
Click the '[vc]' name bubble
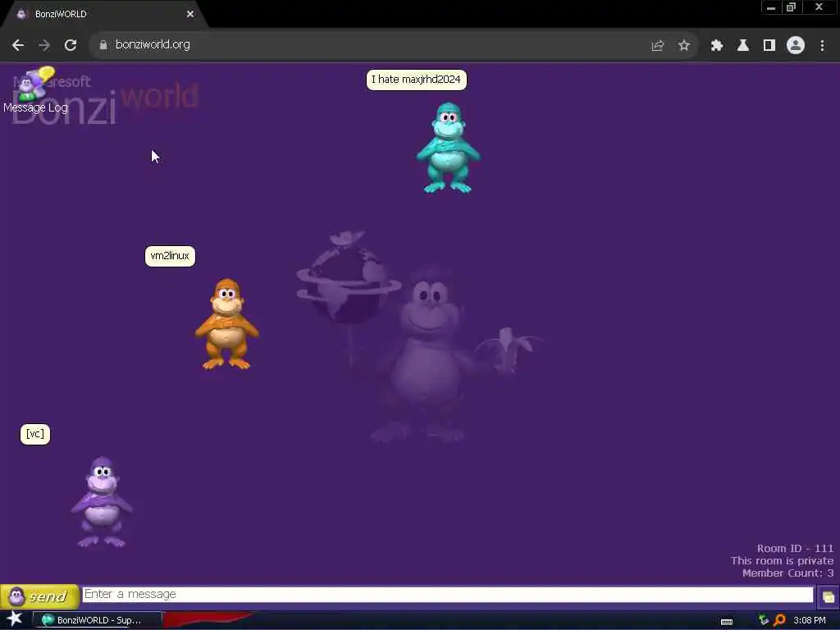[x=35, y=434]
